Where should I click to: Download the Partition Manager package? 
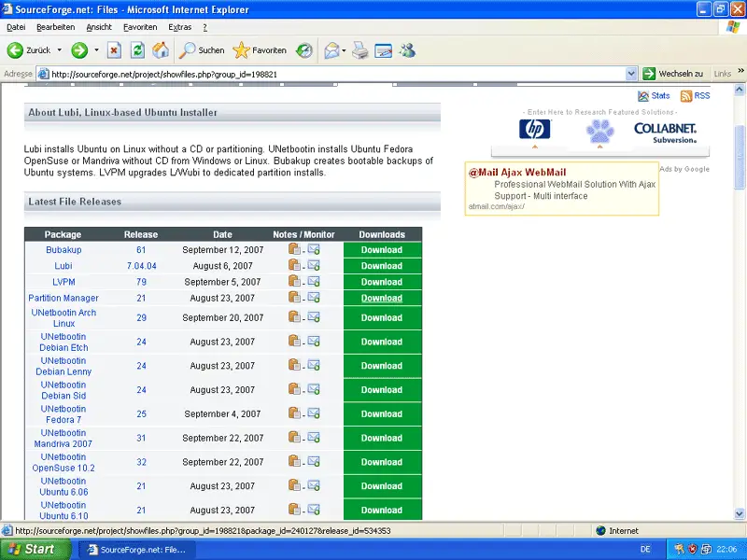(382, 299)
